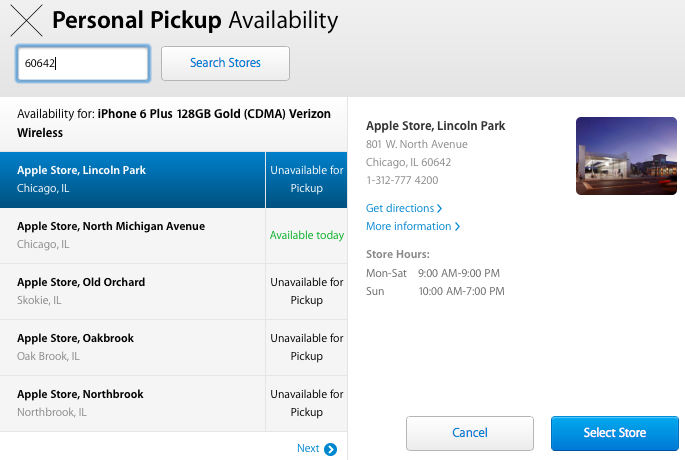Click the Next page link

317,449
